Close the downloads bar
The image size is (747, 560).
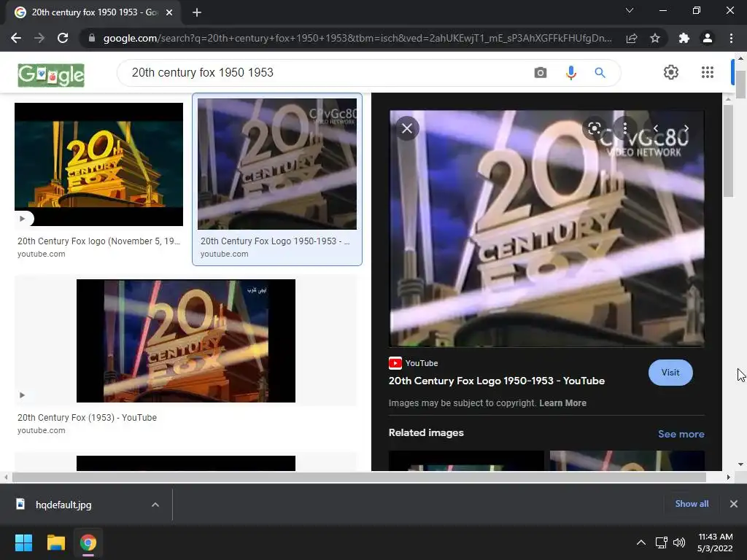[x=734, y=503]
